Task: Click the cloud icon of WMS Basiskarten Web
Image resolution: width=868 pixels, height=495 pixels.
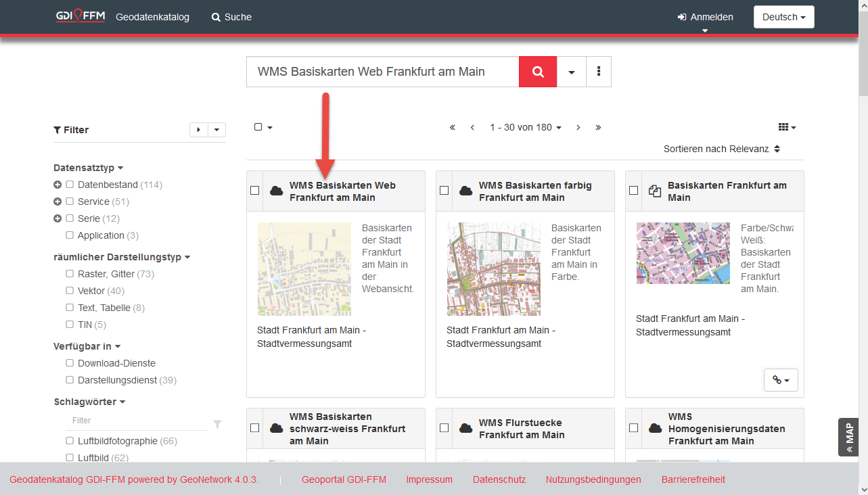Action: tap(276, 191)
